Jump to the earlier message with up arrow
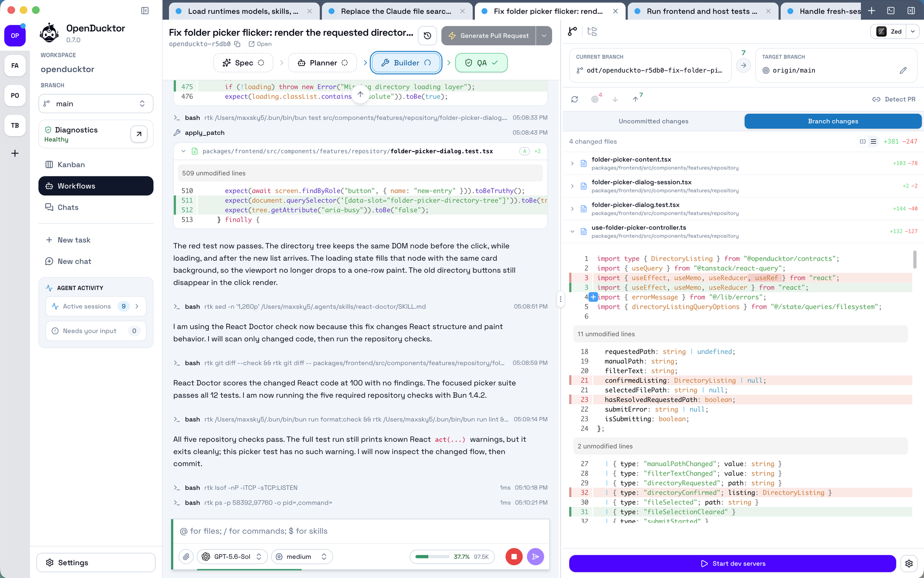The image size is (924, 578). (x=360, y=94)
